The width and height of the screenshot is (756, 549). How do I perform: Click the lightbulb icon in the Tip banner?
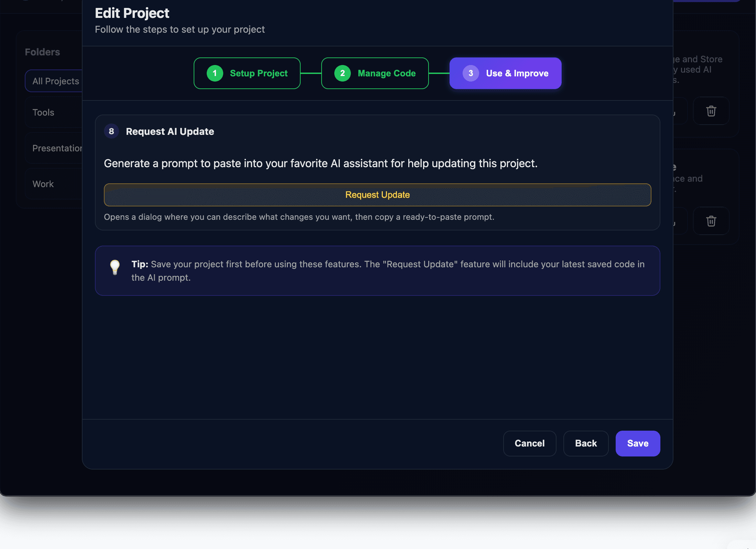point(115,268)
